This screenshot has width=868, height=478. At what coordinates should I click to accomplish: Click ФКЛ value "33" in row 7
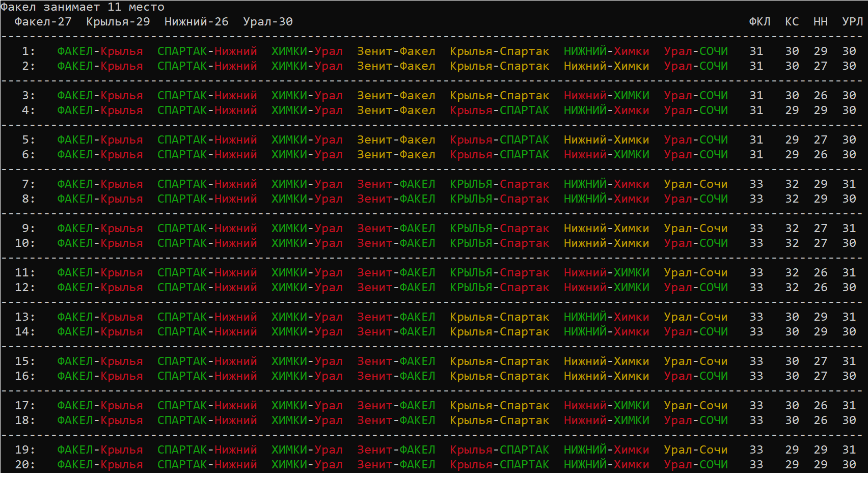point(756,184)
